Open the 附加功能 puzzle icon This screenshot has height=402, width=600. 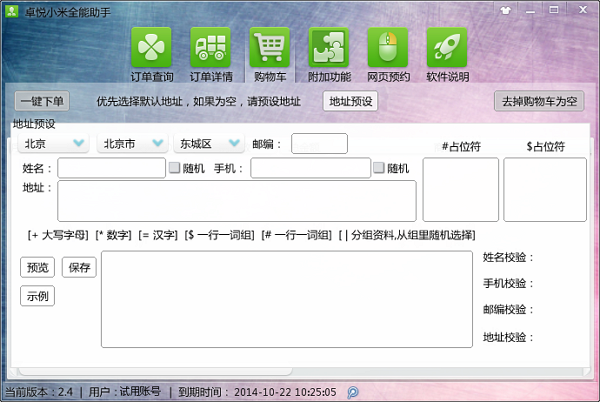point(329,47)
